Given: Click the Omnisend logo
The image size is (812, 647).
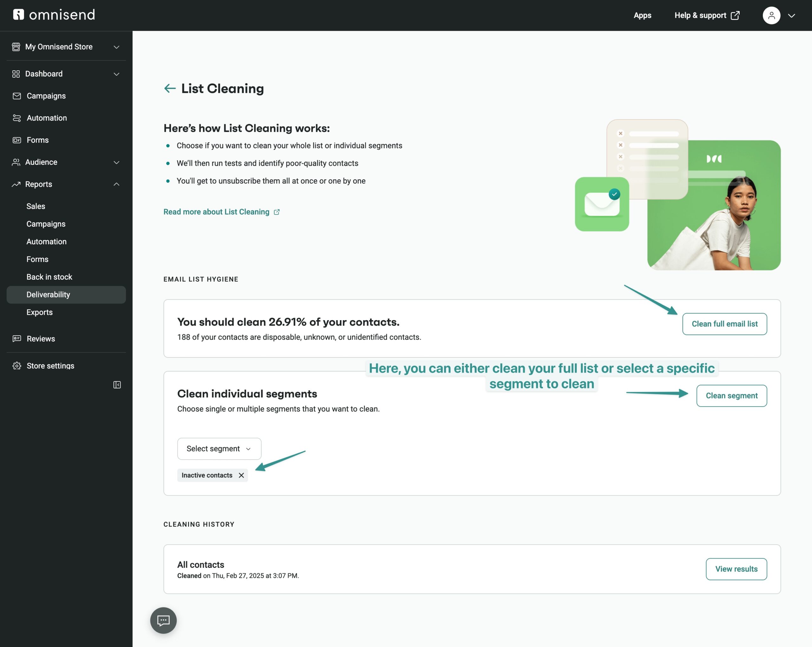Looking at the screenshot, I should (x=54, y=15).
